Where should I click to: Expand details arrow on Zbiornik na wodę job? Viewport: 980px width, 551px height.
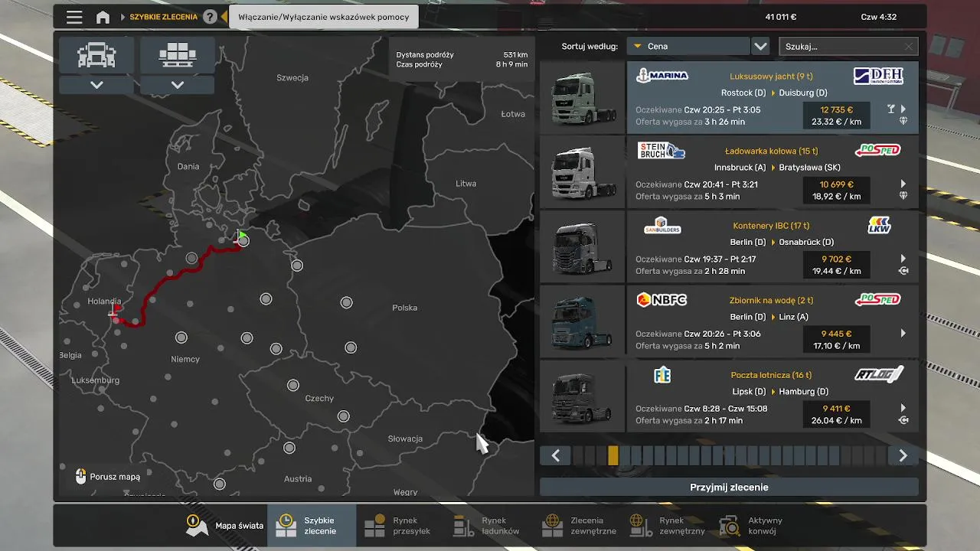coord(903,334)
